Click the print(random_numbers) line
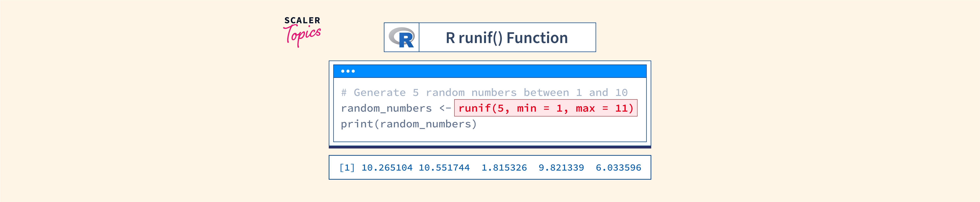 tap(408, 124)
